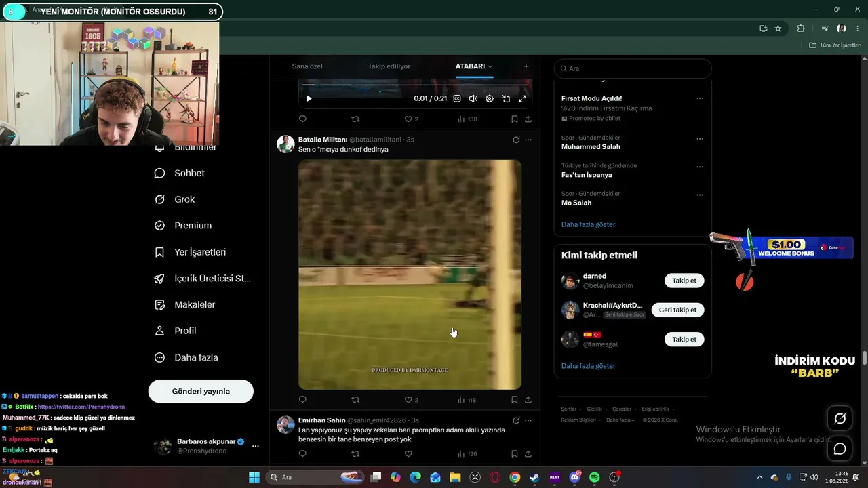
Task: Play the top video in the feed
Action: tap(309, 99)
